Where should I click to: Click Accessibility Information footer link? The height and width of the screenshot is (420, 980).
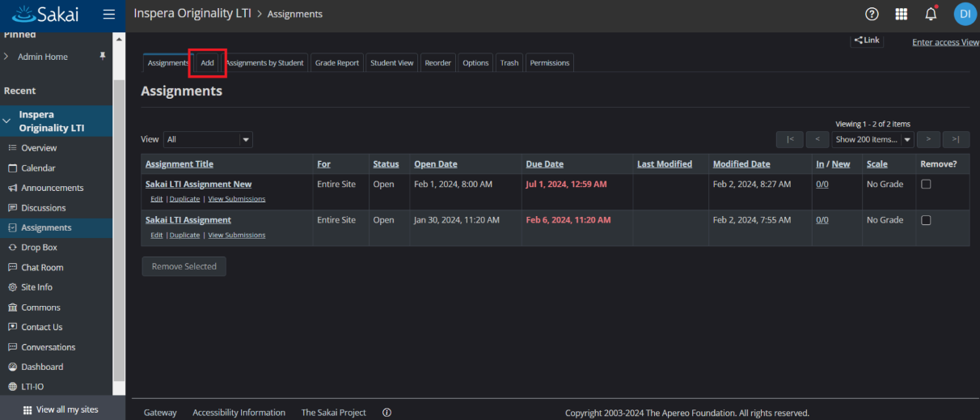[239, 413]
